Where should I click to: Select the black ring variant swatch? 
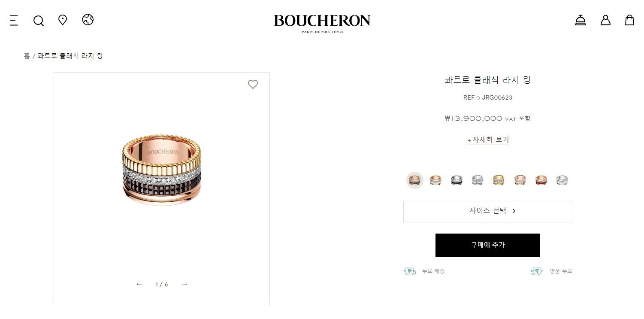[x=457, y=180]
